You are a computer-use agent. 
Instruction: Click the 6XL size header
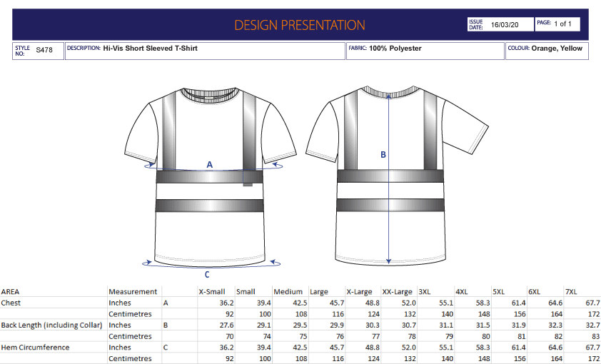(x=535, y=292)
